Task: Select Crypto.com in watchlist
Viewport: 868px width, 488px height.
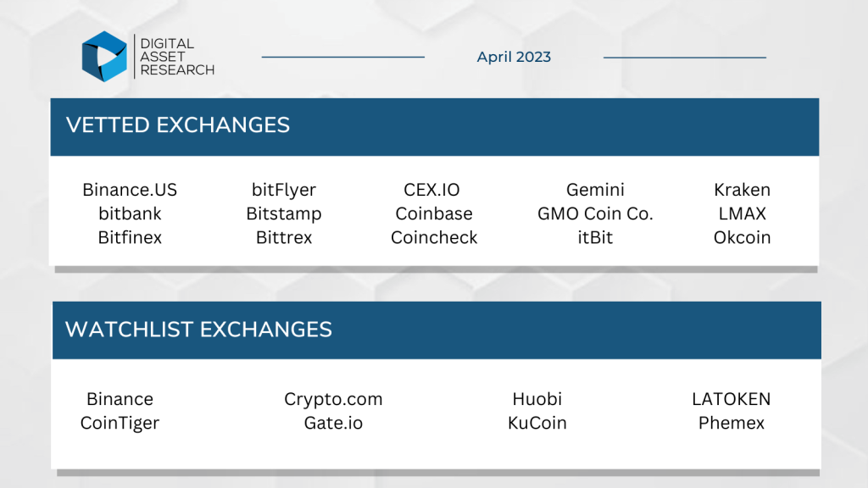Action: coord(333,400)
